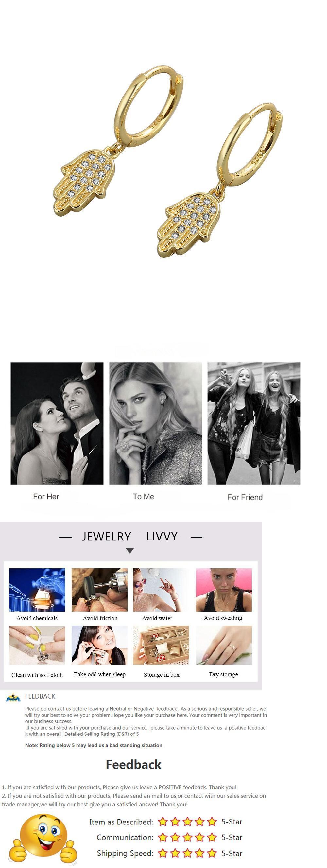Click the third star of Shipping Speed
This screenshot has height=868, width=327.
pyautogui.click(x=187, y=853)
